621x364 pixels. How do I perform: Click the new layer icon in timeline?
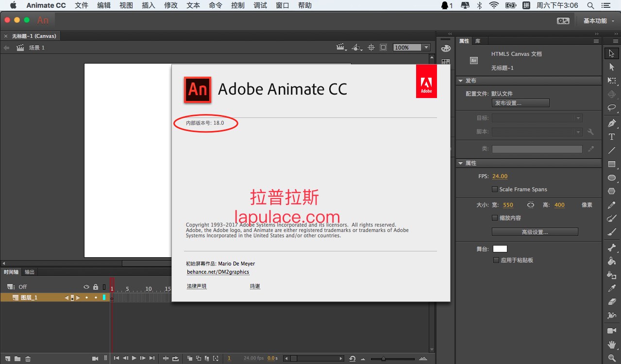point(8,359)
